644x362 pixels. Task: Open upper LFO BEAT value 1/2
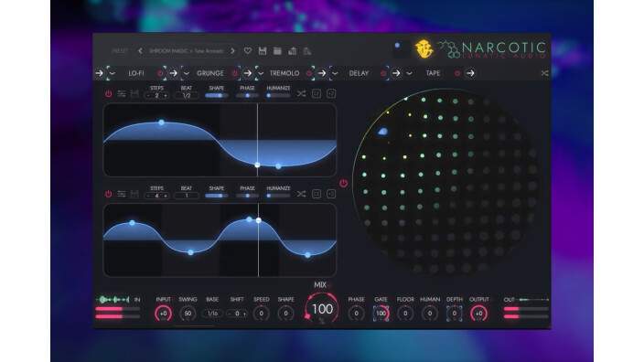coord(187,96)
